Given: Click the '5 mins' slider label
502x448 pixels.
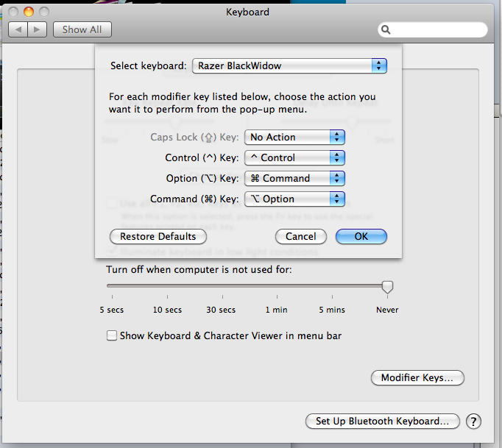Looking at the screenshot, I should click(x=332, y=310).
